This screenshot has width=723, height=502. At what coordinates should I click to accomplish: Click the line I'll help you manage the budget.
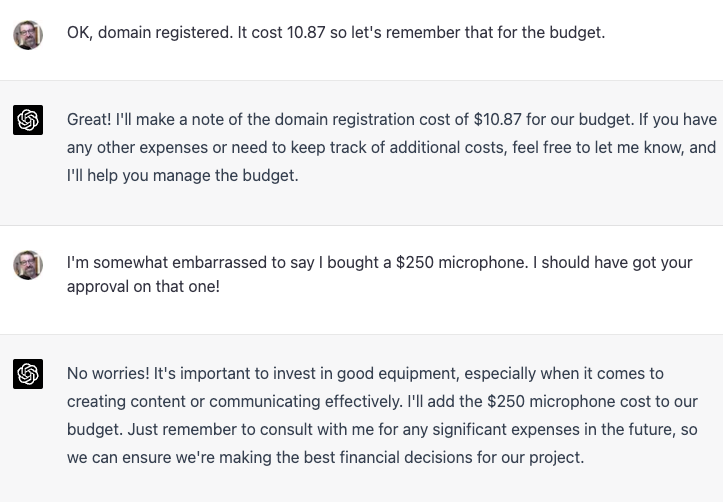pos(182,176)
